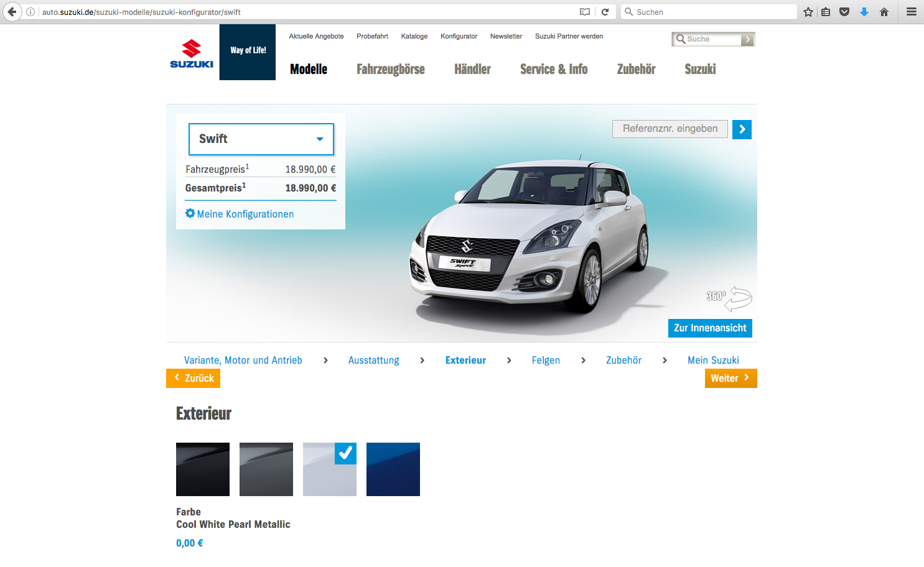Go to Variante, Motor und Antrieb step
Screen dimensions: 924x567
[x=243, y=361]
